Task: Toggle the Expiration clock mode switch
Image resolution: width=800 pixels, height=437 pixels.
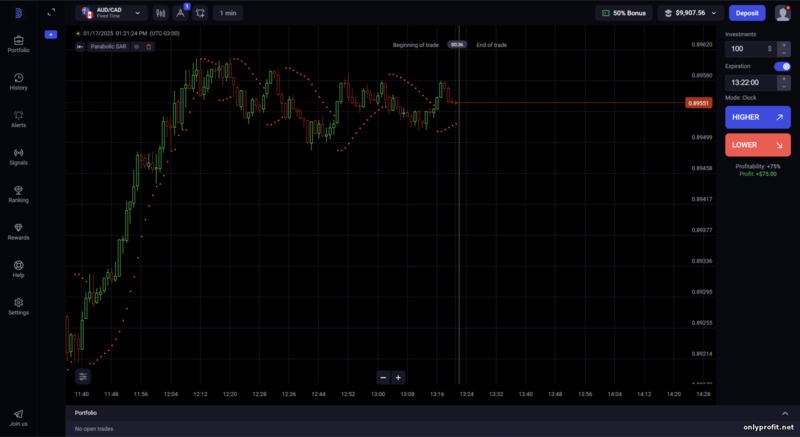Action: pyautogui.click(x=782, y=66)
